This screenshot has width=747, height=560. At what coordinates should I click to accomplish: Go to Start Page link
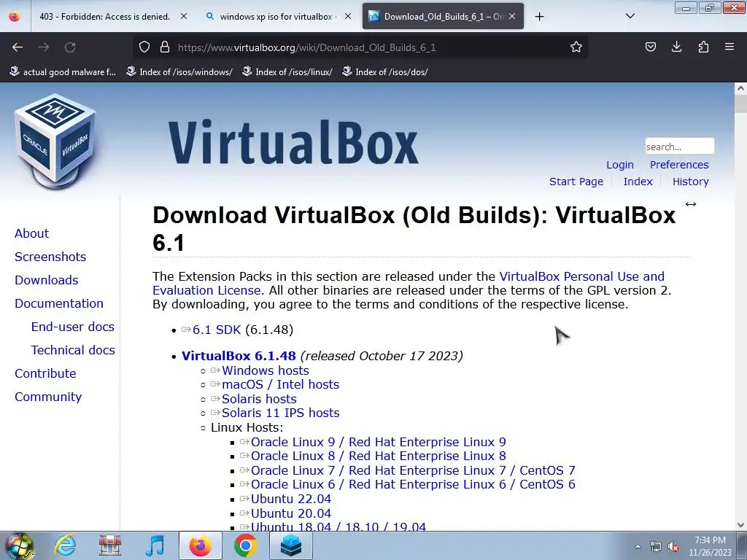576,182
